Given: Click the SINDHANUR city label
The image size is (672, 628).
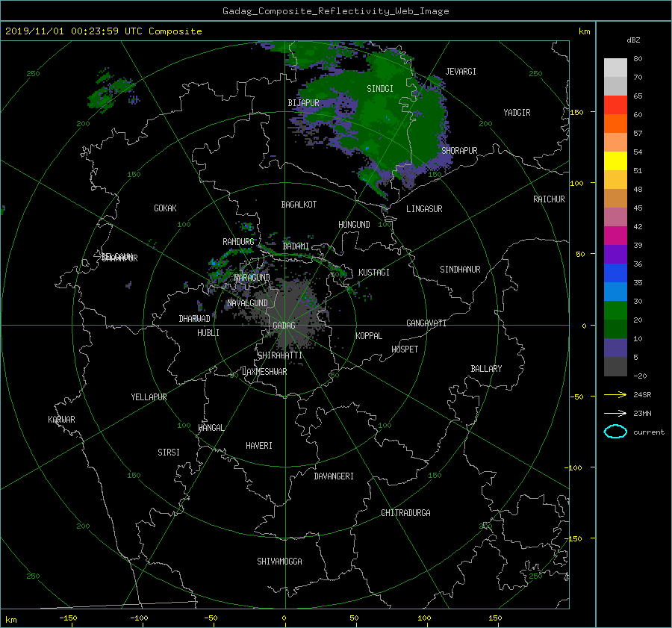Looking at the screenshot, I should 460,270.
